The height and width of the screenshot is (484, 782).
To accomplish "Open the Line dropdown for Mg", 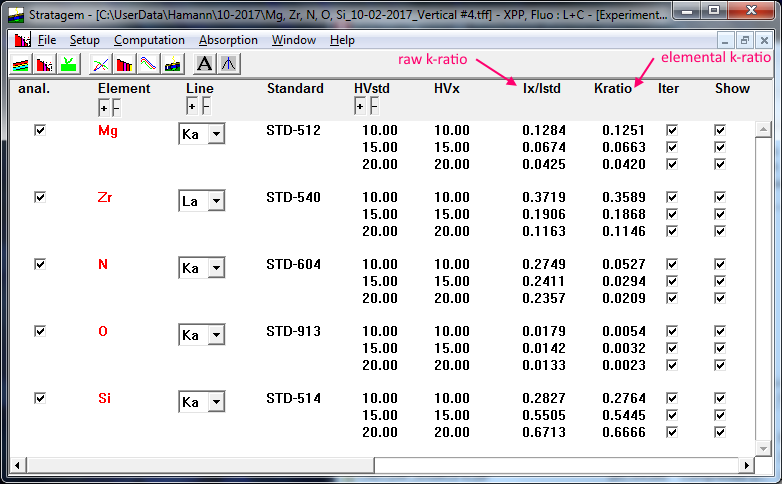I will [x=216, y=134].
